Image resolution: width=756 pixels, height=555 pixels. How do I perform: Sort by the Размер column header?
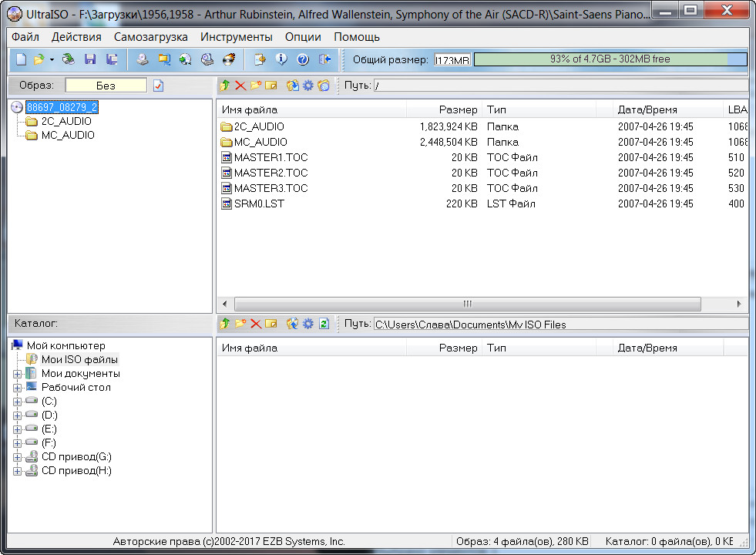[x=443, y=110]
